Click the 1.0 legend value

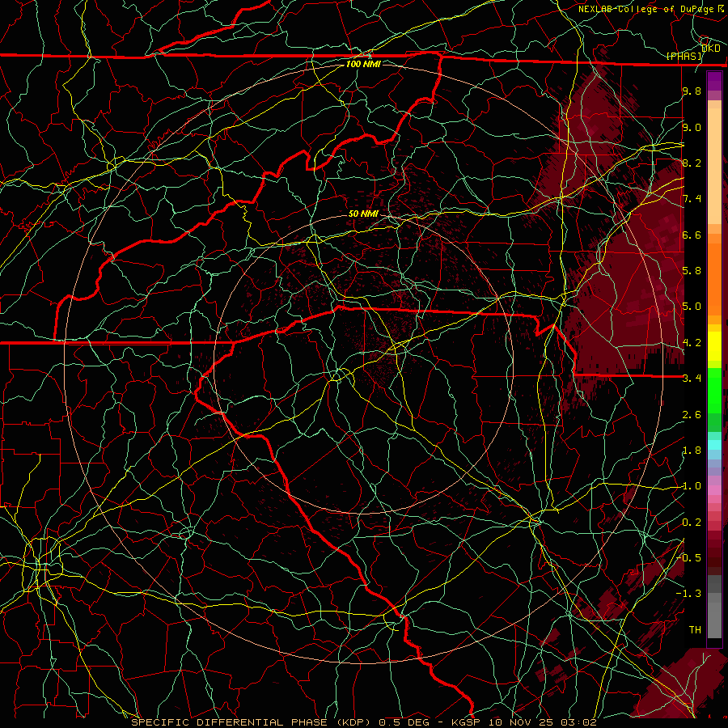pos(692,486)
